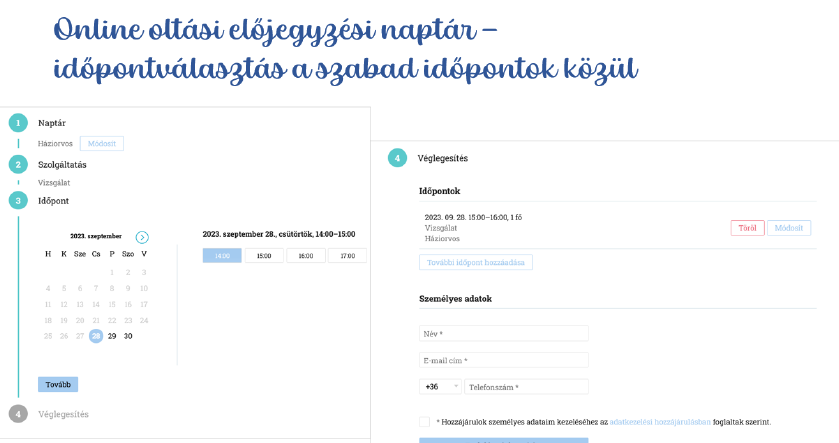
Task: Select September 28 in the calendar
Action: point(96,336)
